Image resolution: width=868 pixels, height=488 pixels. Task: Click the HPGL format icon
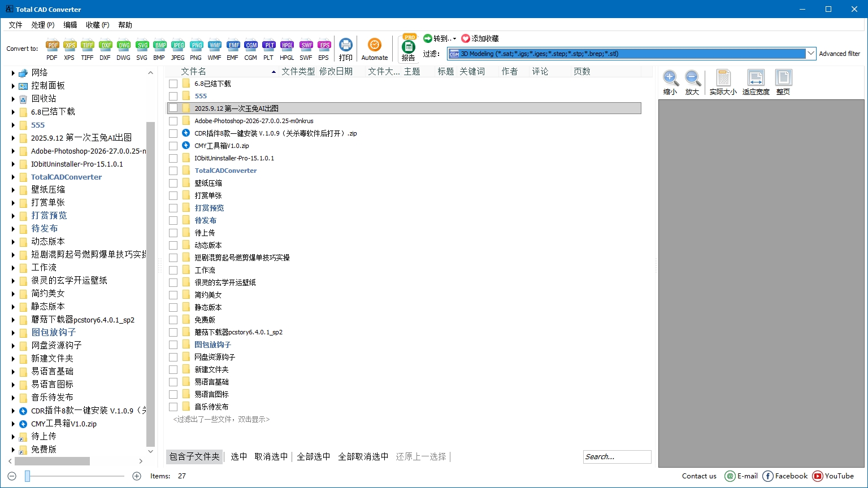pos(287,46)
